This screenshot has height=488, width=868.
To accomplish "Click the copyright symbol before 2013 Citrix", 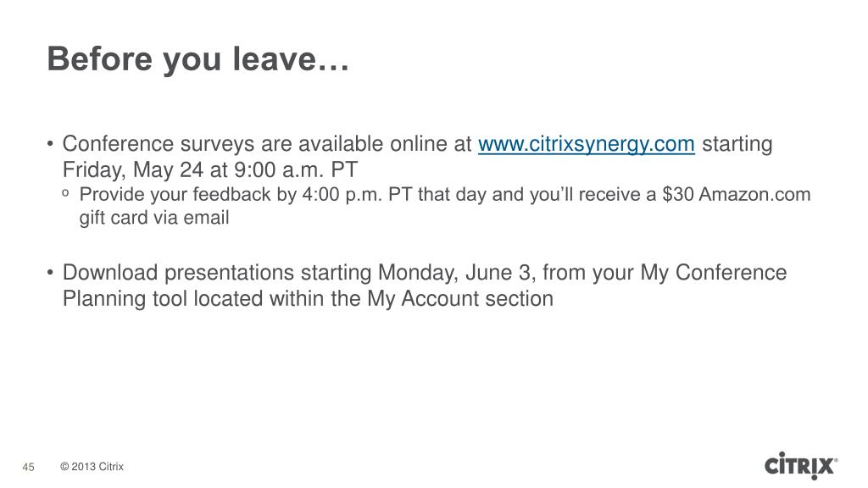I will [x=64, y=467].
